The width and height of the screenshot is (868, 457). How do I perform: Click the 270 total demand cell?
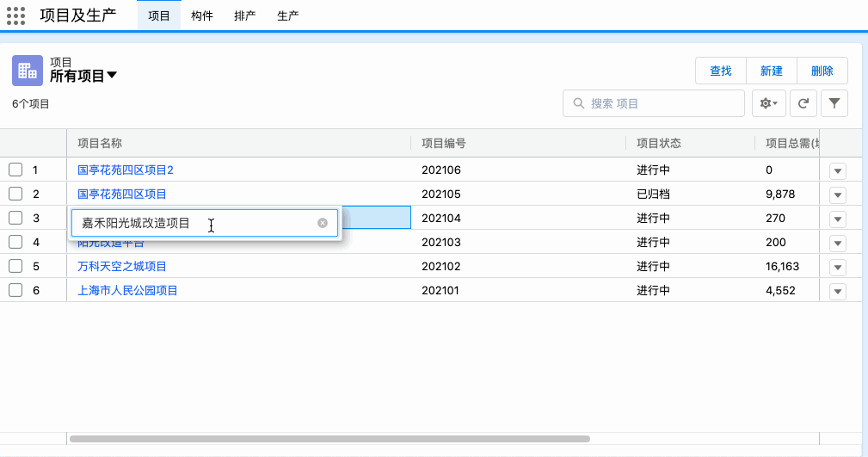[776, 219]
